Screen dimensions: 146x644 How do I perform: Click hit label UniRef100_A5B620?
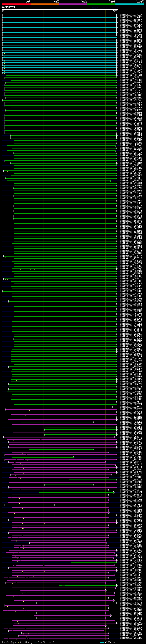131,409
